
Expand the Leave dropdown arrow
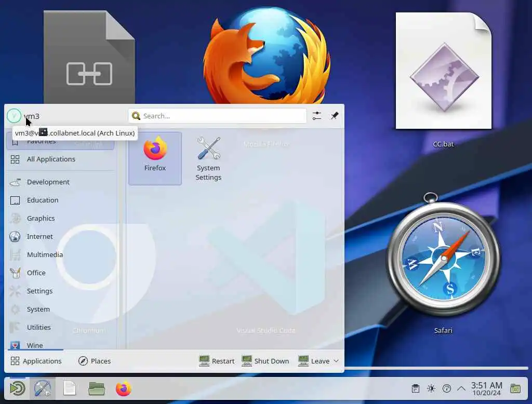click(x=336, y=361)
